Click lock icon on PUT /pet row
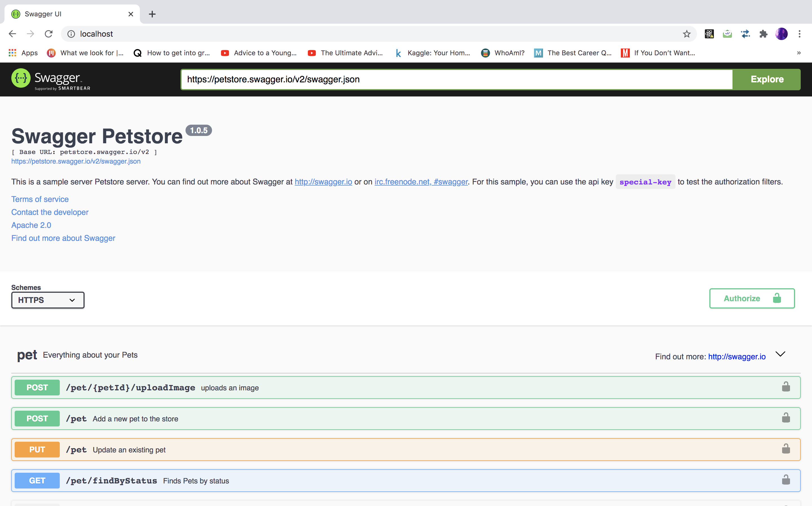 (x=785, y=449)
